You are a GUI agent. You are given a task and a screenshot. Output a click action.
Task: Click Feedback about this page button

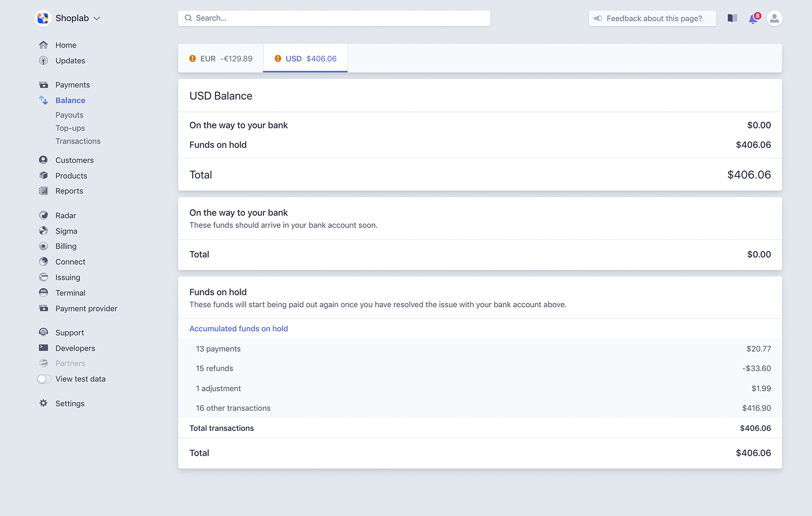652,18
